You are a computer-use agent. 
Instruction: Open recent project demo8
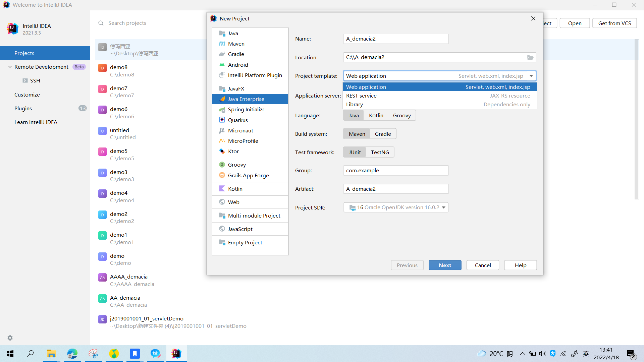(x=151, y=71)
